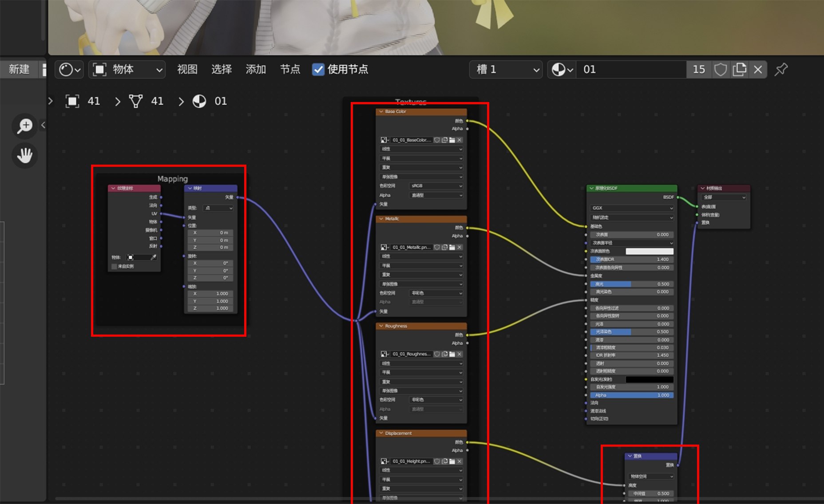Open the 槽 1 material slot dropdown
Image resolution: width=824 pixels, height=504 pixels.
(x=505, y=69)
